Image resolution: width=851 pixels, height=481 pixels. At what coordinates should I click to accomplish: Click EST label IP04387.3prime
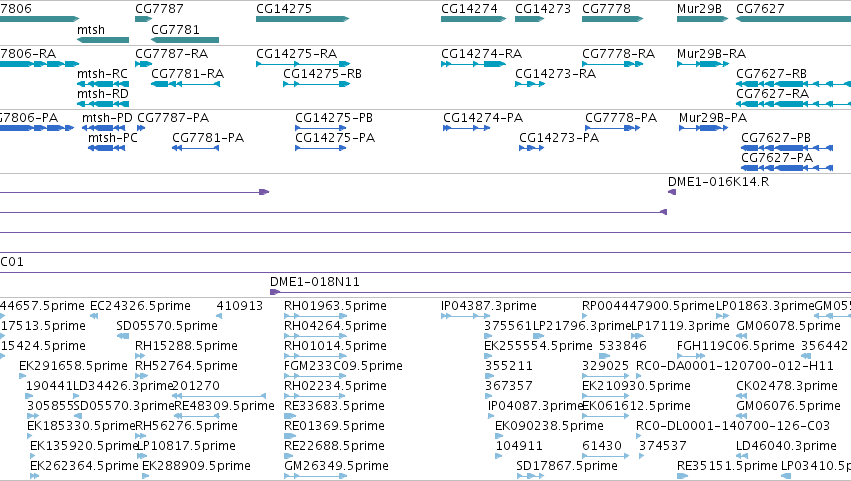[489, 306]
